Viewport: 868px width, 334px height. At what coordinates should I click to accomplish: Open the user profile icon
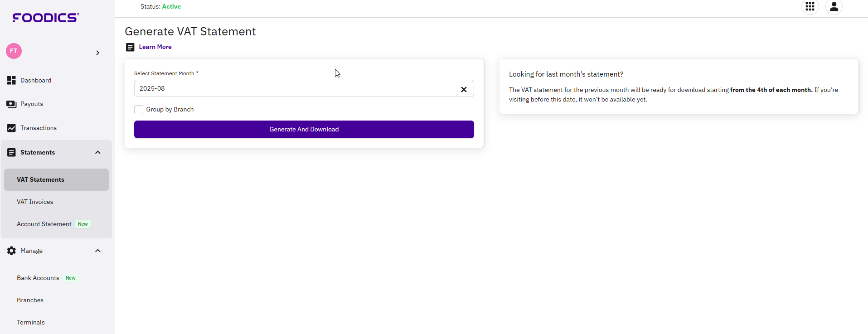(834, 7)
